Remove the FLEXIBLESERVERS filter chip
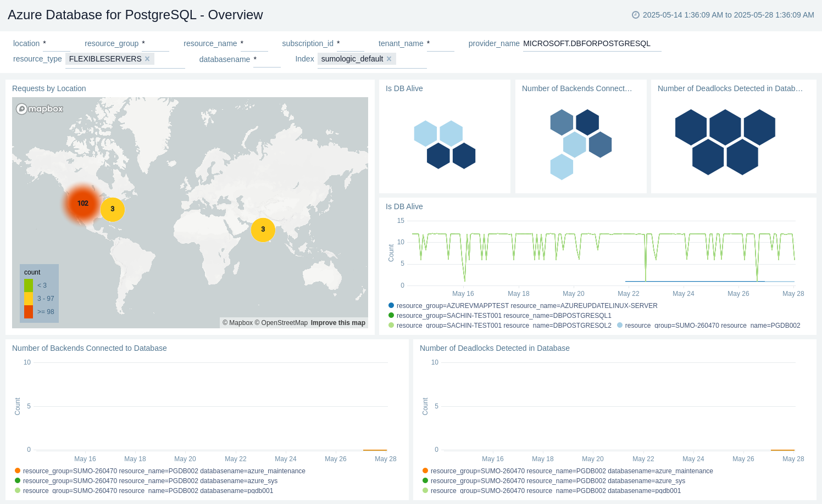Screen dimensions: 822x504 147,59
